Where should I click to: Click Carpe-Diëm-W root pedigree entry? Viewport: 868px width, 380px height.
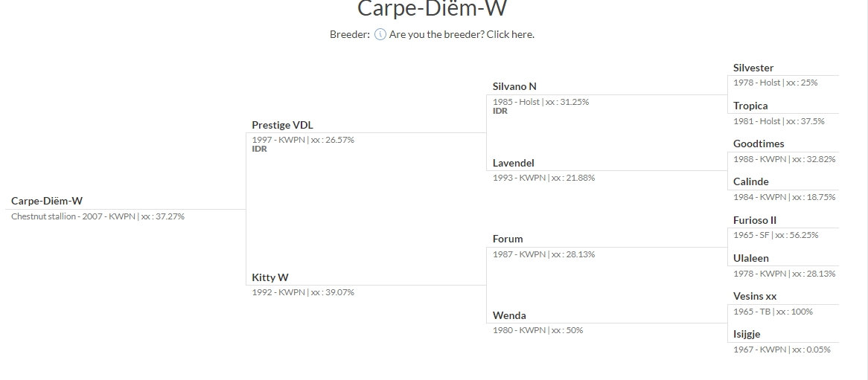(x=47, y=201)
